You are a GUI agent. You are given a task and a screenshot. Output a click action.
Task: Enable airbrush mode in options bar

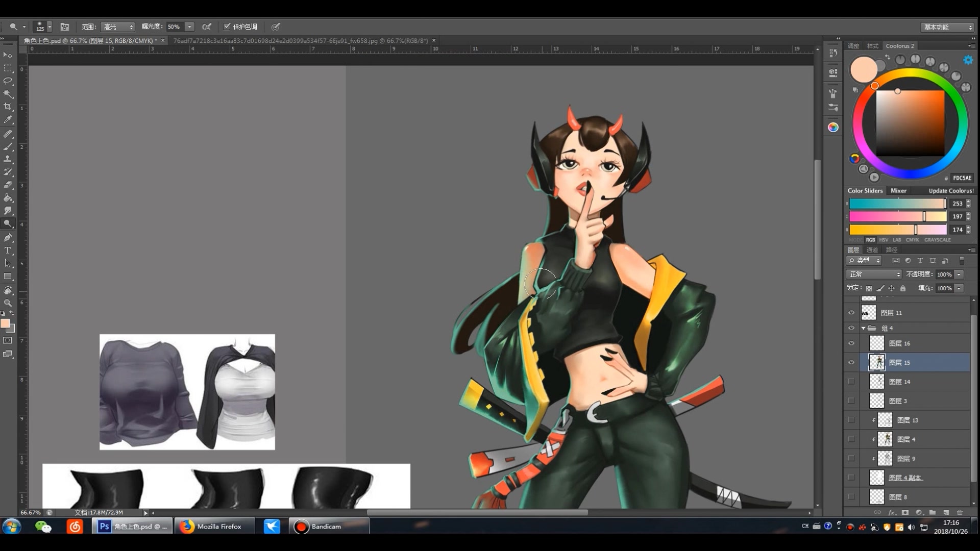(x=207, y=27)
